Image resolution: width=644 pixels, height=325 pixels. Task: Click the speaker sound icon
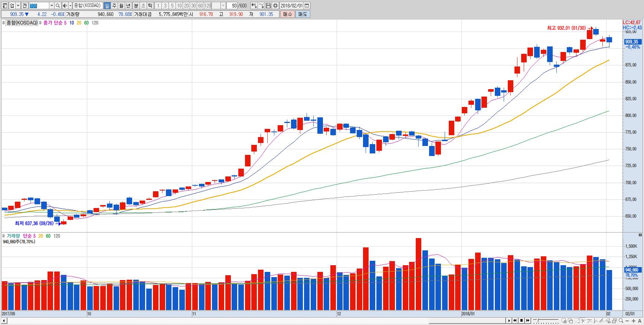[65, 6]
